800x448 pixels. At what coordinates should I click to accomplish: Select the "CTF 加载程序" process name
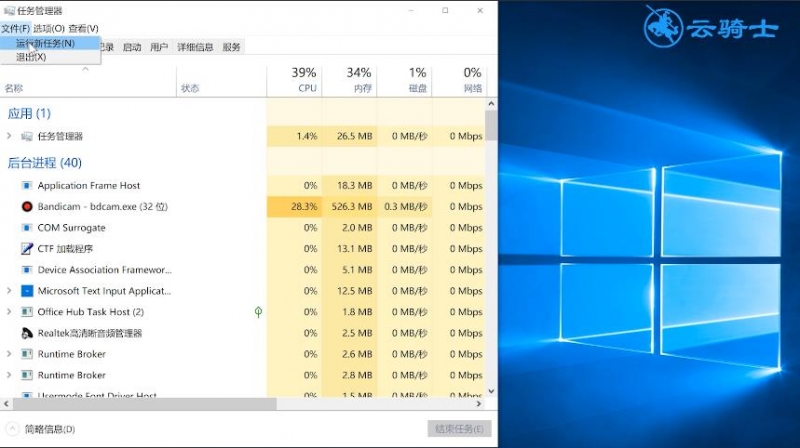pyautogui.click(x=65, y=248)
